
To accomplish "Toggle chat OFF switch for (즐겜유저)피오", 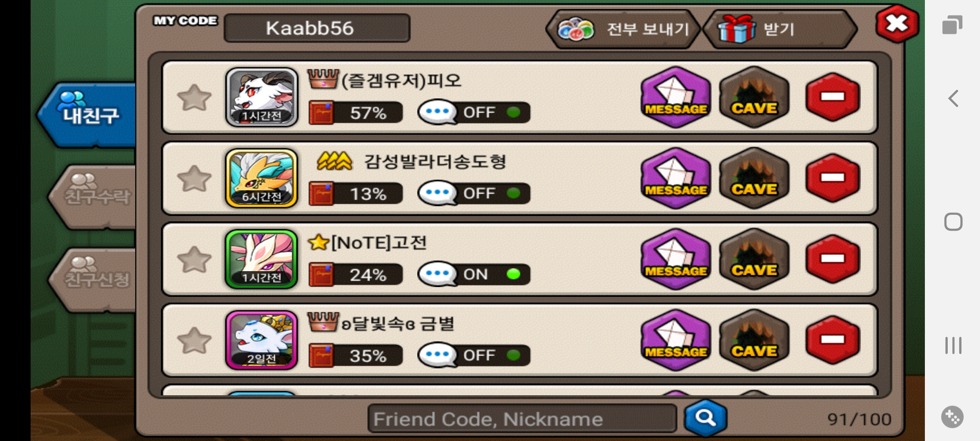I will (474, 112).
